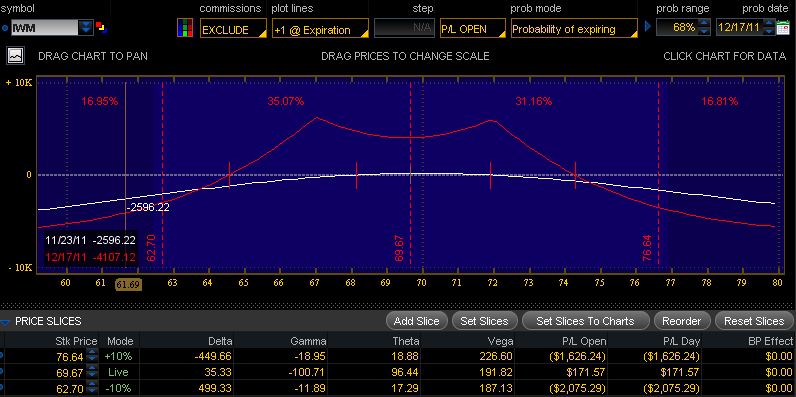Open the plot lines +1 @ Expiration dropdown
Viewport: 796px width, 397px height.
click(320, 29)
